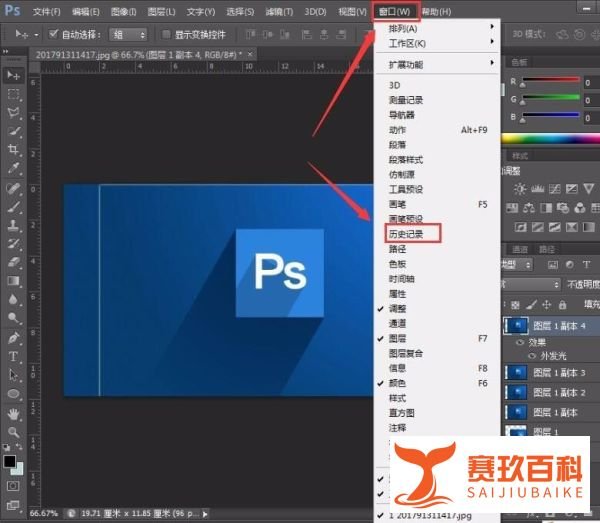This screenshot has height=523, width=600.
Task: Add a Levels adjustment from Adjustments panel
Action: (538, 189)
